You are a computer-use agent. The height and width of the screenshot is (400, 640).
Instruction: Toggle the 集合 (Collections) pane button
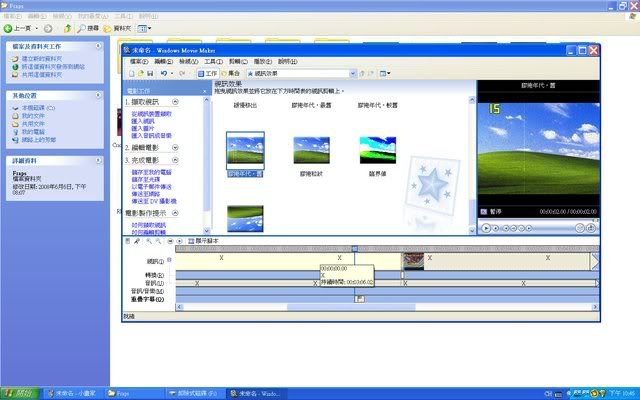tap(231, 73)
